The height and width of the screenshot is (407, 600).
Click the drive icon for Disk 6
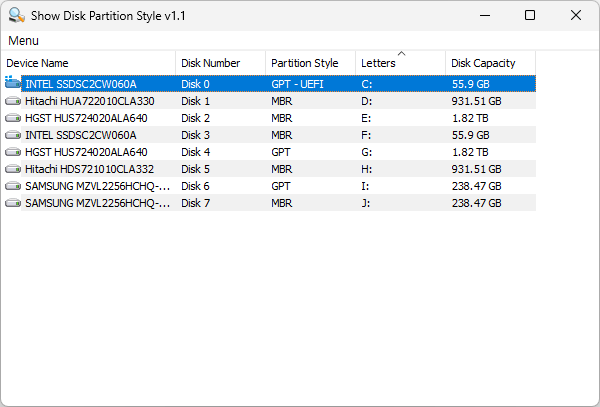(13, 186)
